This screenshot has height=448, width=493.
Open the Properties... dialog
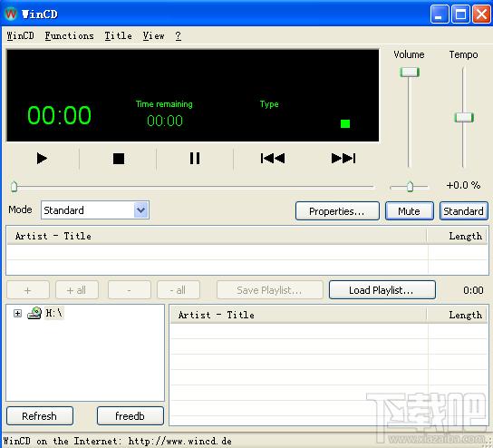337,210
